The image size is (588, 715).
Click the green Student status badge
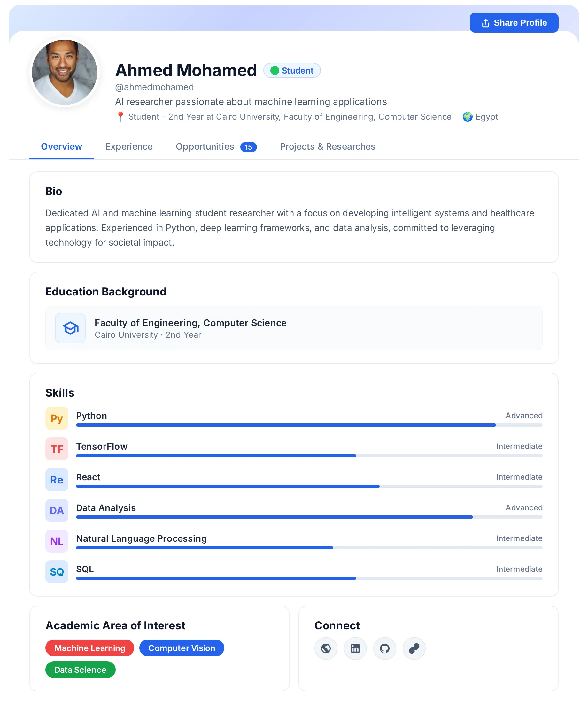tap(292, 70)
